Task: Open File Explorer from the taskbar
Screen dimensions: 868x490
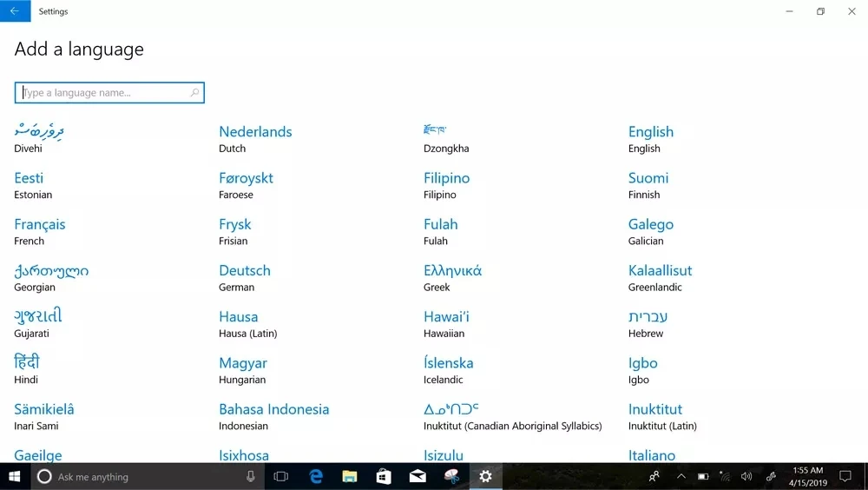Action: click(x=350, y=477)
